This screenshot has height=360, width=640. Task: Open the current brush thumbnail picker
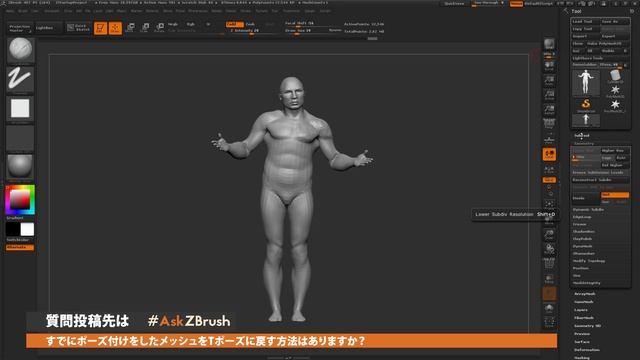click(x=20, y=50)
